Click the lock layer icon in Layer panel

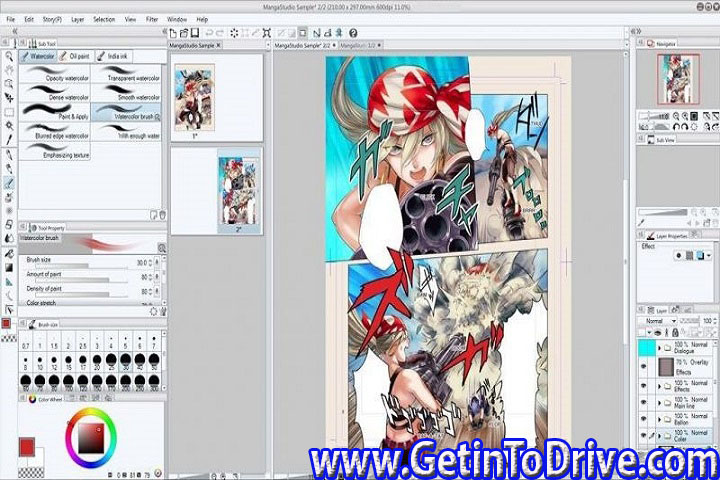click(675, 332)
